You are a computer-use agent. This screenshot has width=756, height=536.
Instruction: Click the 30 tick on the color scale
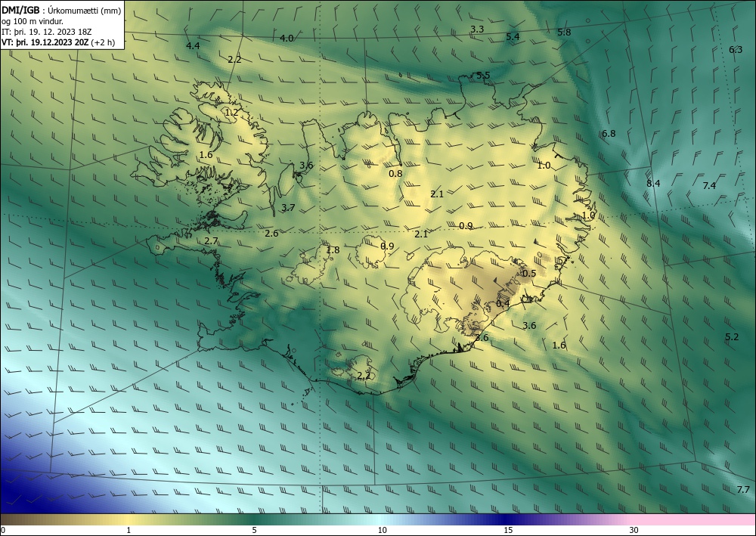click(634, 530)
